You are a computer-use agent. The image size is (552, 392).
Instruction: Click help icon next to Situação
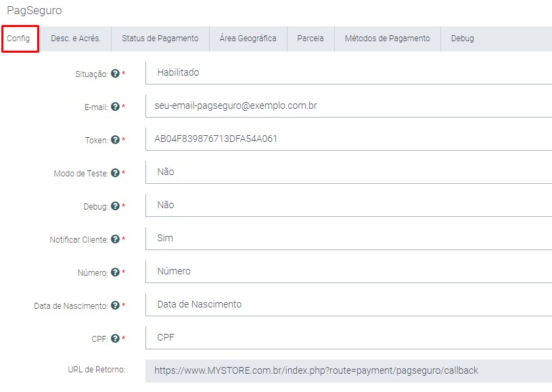click(x=115, y=74)
